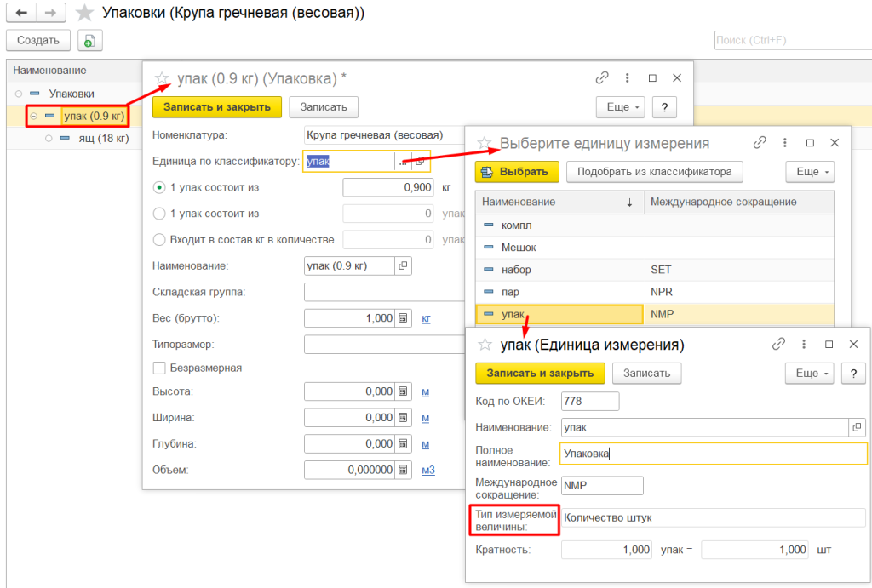This screenshot has width=872, height=588.
Task: Open м unit link beside Высота
Action: (x=426, y=391)
